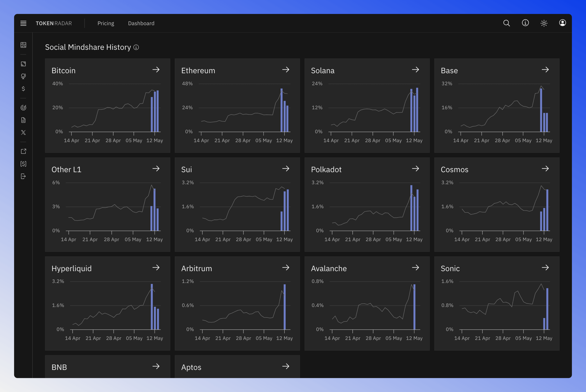586x392 pixels.
Task: Click the Polkadot card title
Action: 326,170
